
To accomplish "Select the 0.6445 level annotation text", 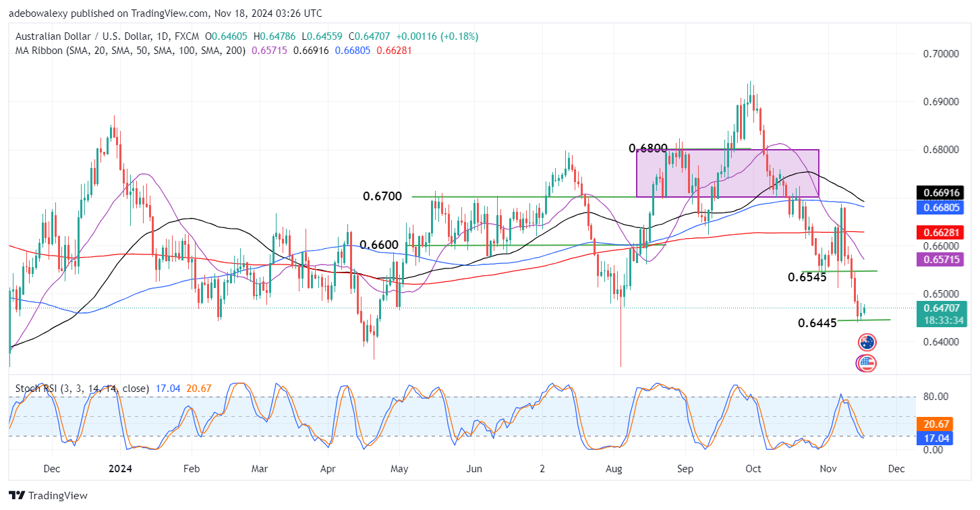I will point(817,323).
